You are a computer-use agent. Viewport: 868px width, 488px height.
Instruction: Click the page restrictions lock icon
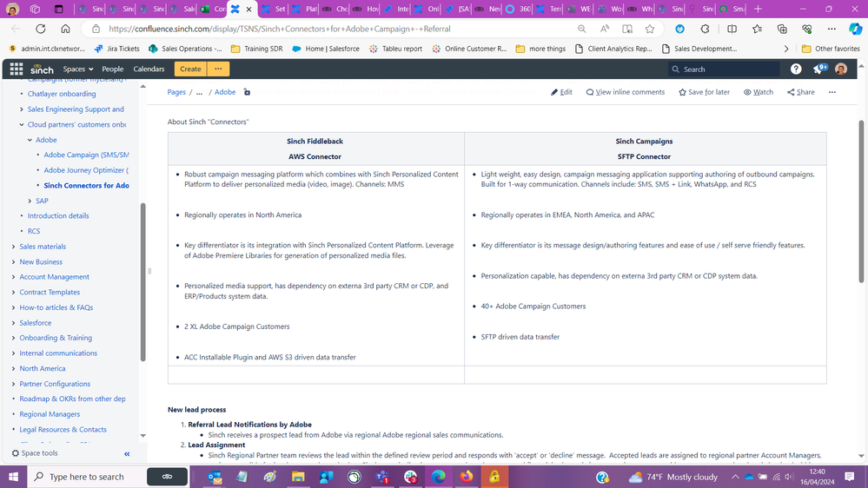(x=247, y=92)
